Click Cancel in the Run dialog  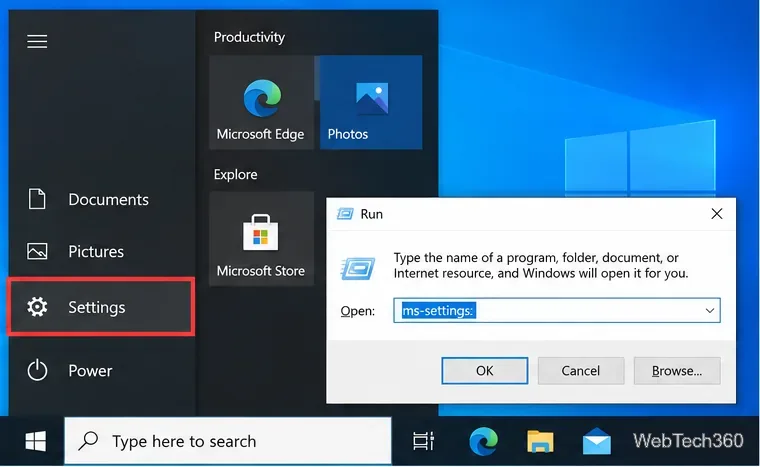pyautogui.click(x=581, y=371)
